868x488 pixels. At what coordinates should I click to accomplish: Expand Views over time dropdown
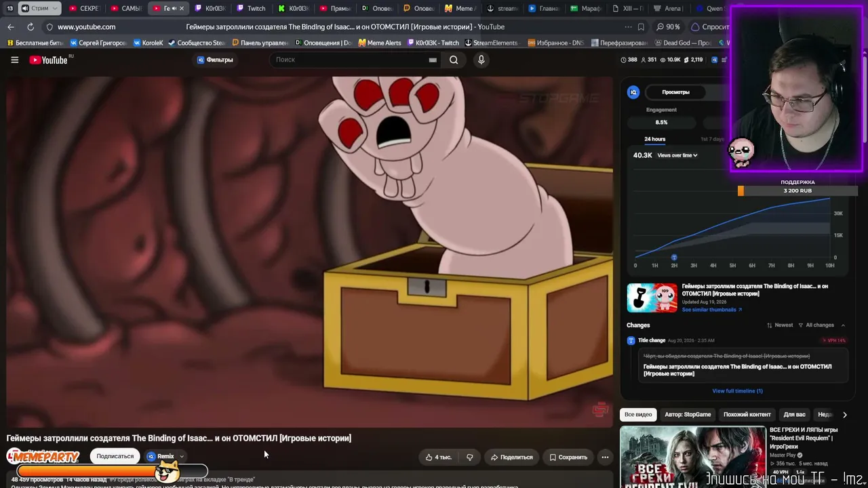[x=677, y=155]
